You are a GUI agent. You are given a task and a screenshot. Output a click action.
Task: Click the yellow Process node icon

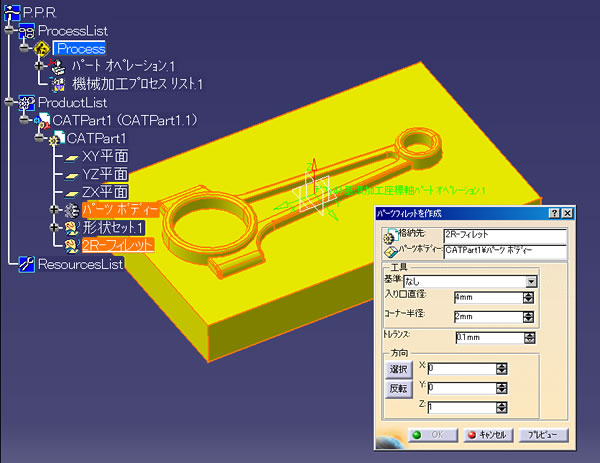pyautogui.click(x=41, y=48)
